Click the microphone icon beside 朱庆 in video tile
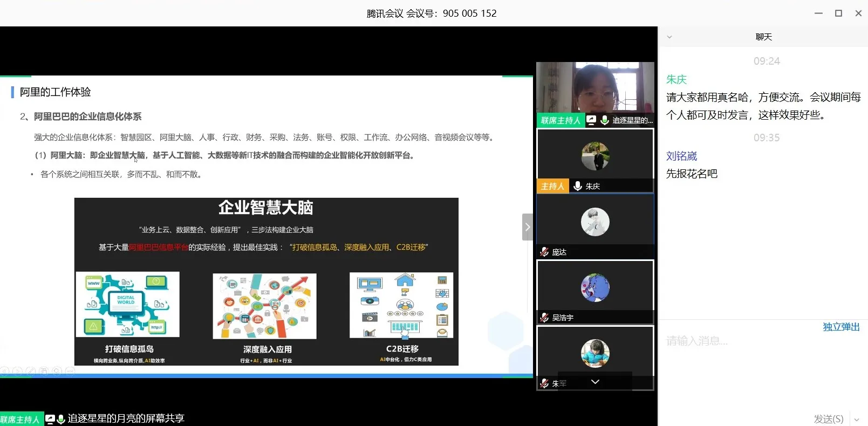Image resolution: width=868 pixels, height=426 pixels. coord(578,186)
